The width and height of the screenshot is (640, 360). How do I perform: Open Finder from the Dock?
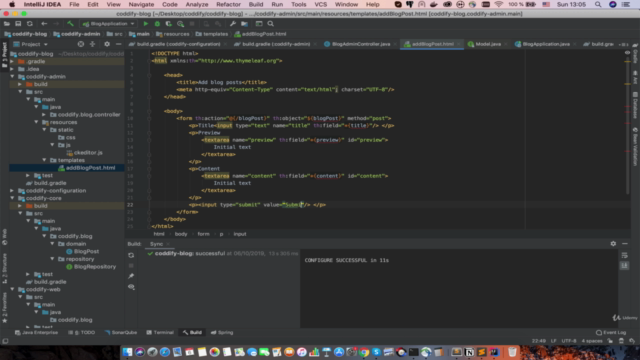(127, 352)
